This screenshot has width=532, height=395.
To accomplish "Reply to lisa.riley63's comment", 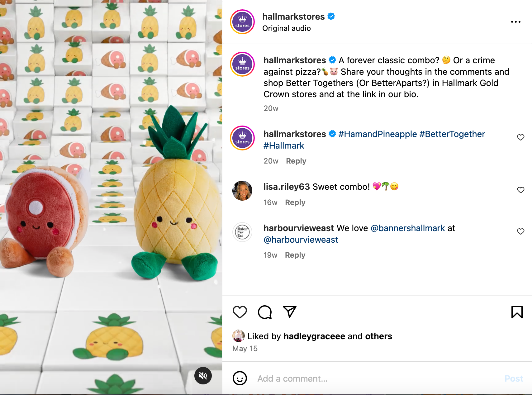I will 295,202.
